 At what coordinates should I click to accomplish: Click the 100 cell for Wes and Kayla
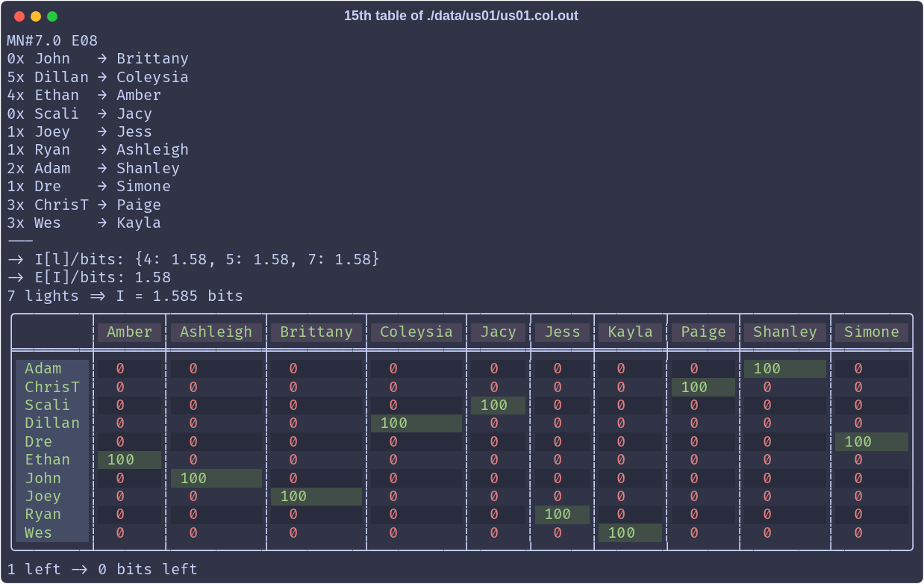coord(630,533)
